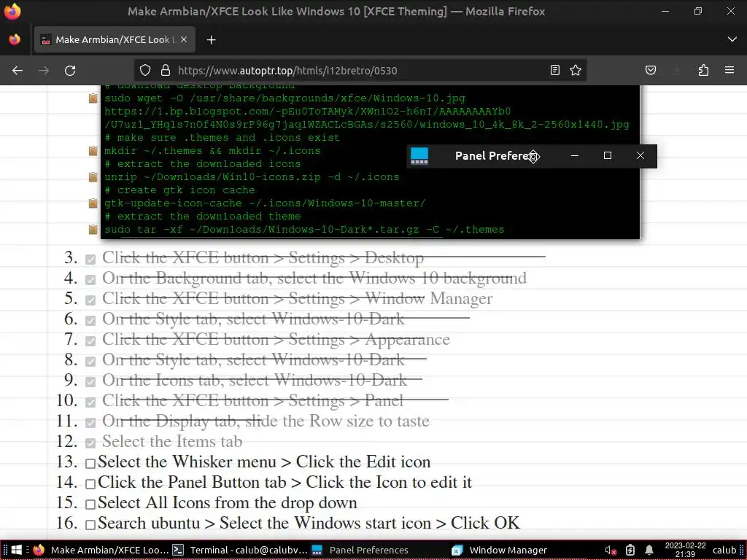
Task: View site security lock information
Action: point(166,71)
